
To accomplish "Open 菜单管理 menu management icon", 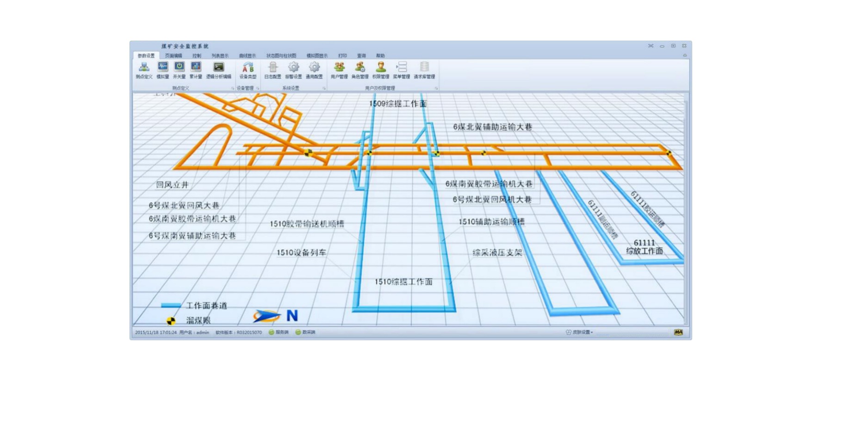I will pyautogui.click(x=401, y=70).
